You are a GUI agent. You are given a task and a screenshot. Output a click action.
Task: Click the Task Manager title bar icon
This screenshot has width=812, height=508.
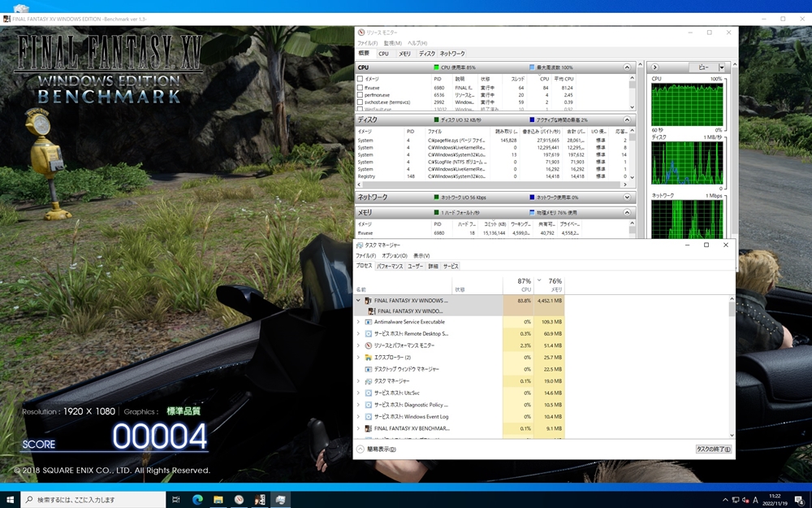click(360, 245)
